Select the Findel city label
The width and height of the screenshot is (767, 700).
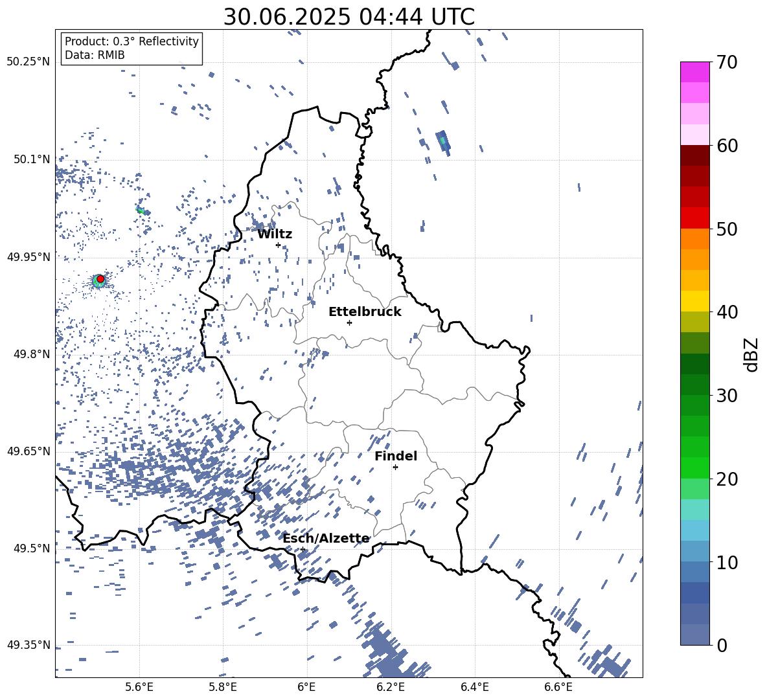tap(395, 456)
